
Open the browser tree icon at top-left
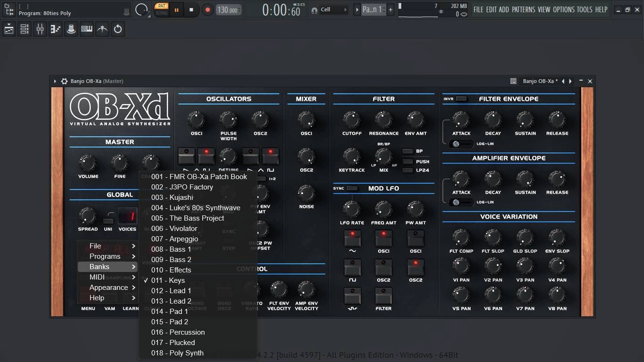tap(9, 9)
